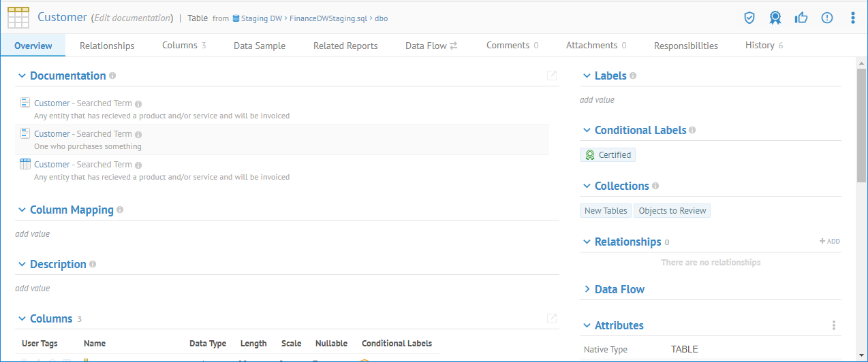868x362 pixels.
Task: Click the thumbs up icon
Action: click(x=801, y=18)
